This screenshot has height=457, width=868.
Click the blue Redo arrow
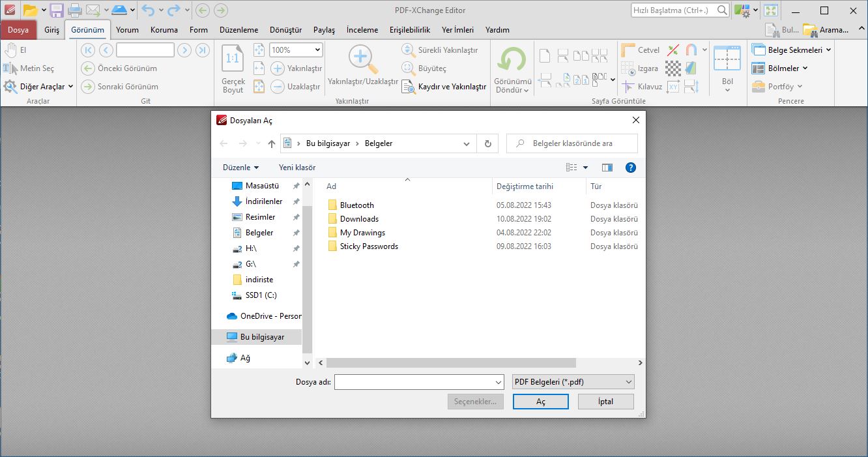click(173, 10)
